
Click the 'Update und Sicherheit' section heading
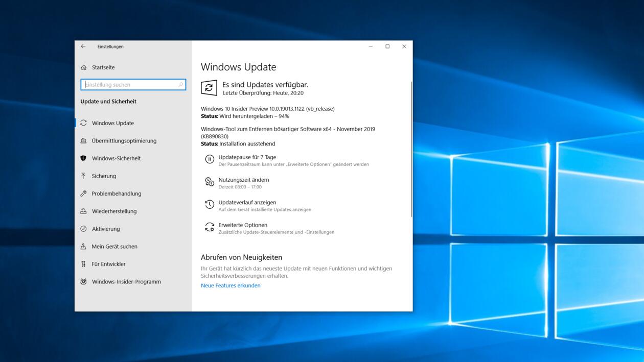pos(108,102)
